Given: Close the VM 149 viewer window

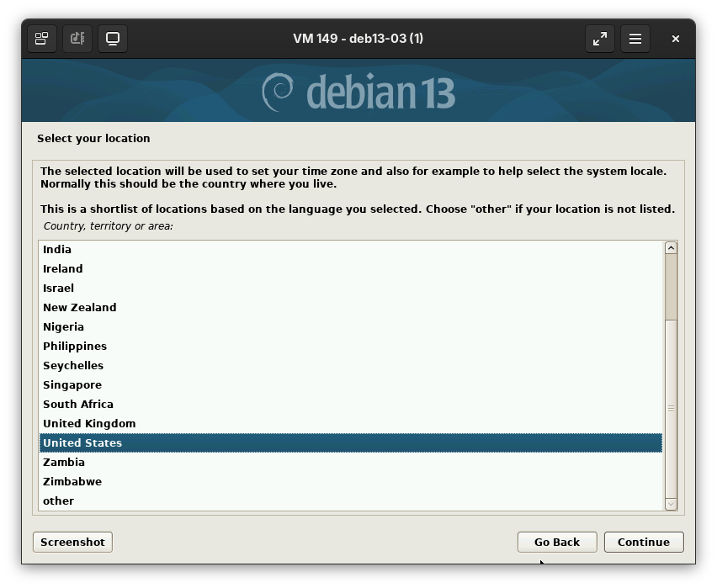Looking at the screenshot, I should click(675, 39).
